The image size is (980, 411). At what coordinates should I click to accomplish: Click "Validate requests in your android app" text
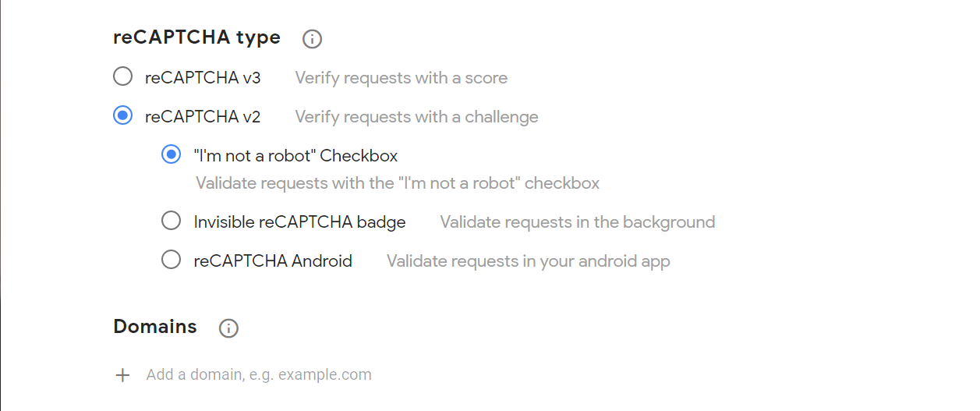click(x=528, y=261)
